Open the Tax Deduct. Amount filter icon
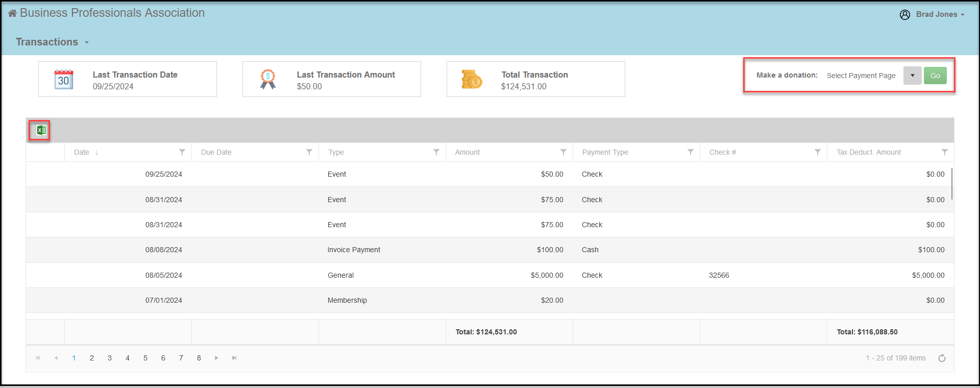This screenshot has height=388, width=980. coord(945,152)
